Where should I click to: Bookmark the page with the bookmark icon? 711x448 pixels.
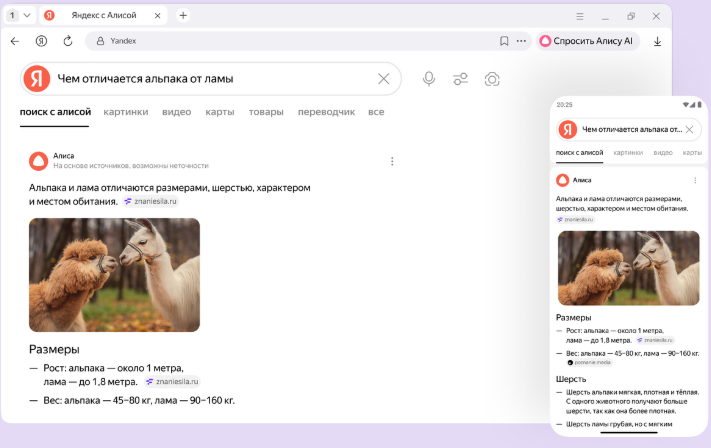(x=504, y=41)
